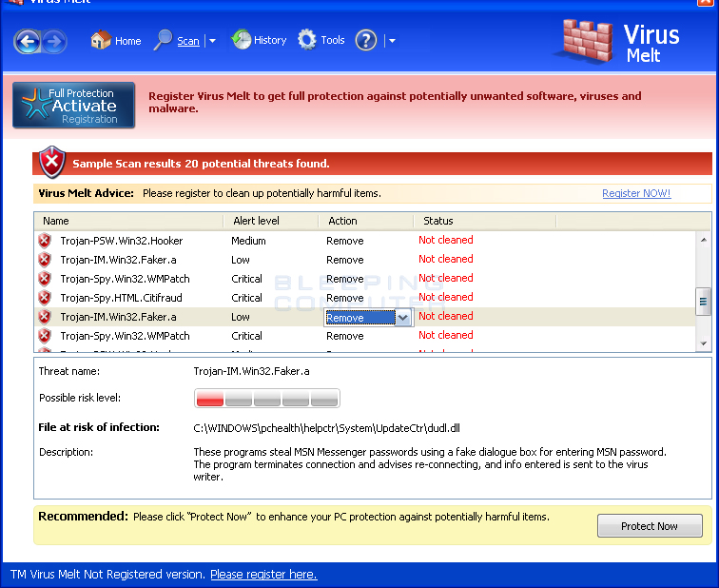Click the back navigation arrow
The width and height of the screenshot is (719, 588).
[x=28, y=41]
